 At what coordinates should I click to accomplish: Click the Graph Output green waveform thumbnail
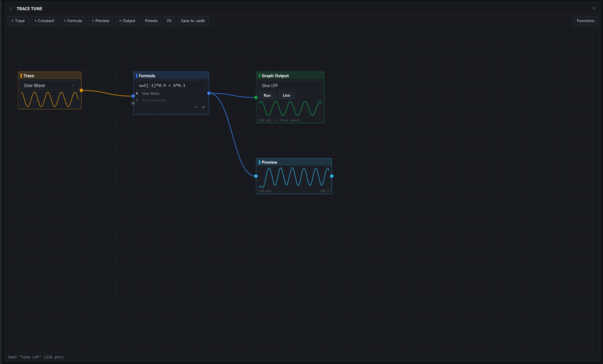[290, 109]
